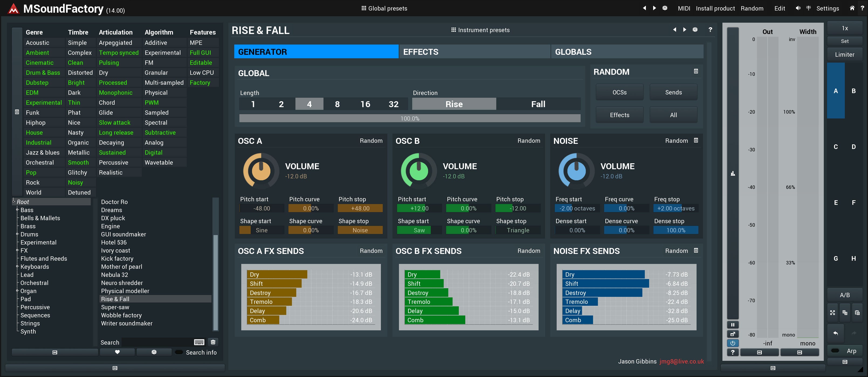868x377 pixels.
Task: Expand the Keyboards tree node
Action: point(17,266)
